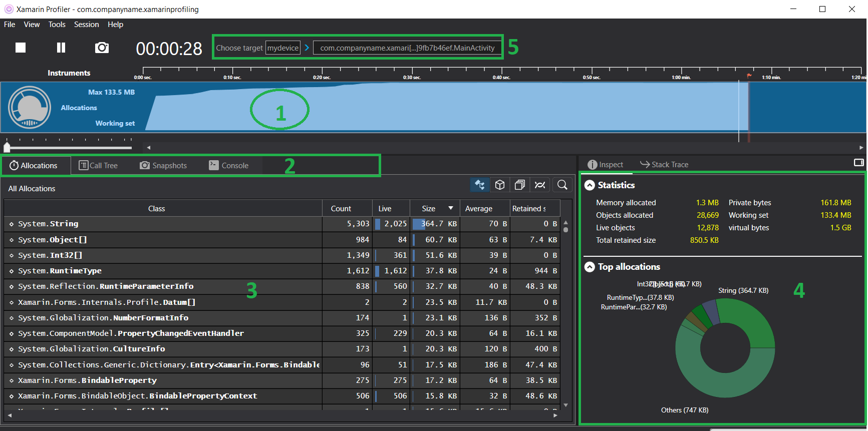Expand the PropertyChangedEventHandler row
Image resolution: width=868 pixels, height=431 pixels.
pos(12,333)
